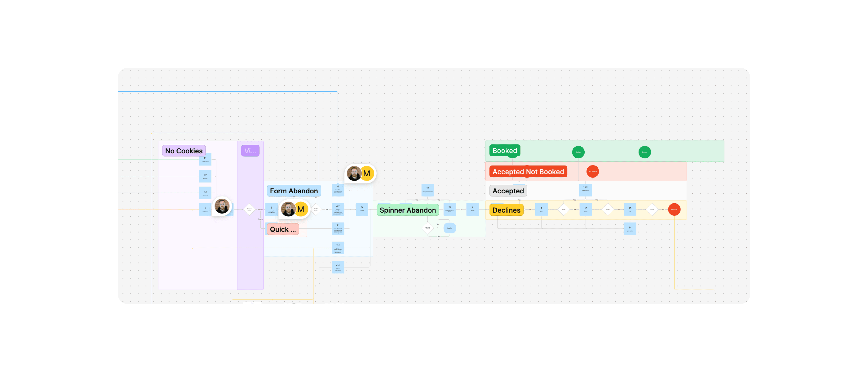868x372 pixels.
Task: Select the rounded Equifax node
Action: click(x=450, y=228)
